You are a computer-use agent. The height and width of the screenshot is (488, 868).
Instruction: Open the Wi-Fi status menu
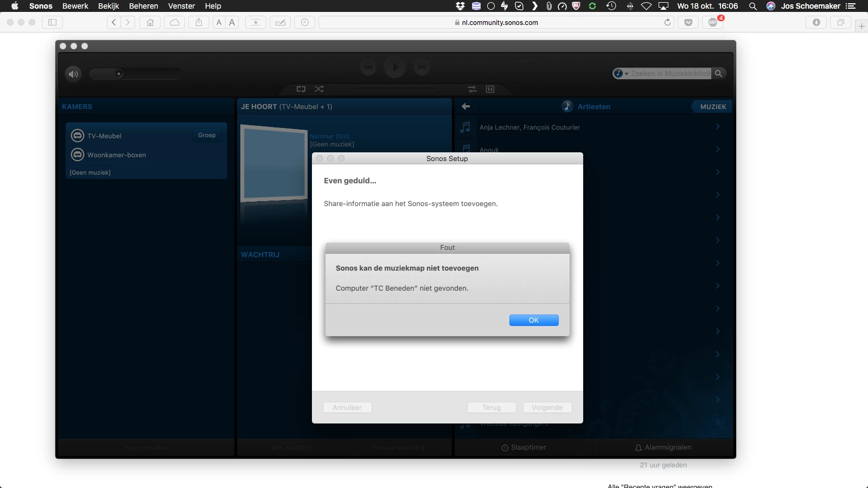tap(646, 6)
